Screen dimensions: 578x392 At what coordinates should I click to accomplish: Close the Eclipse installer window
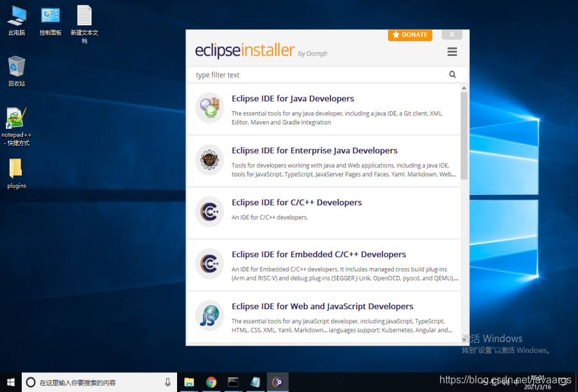click(x=452, y=34)
